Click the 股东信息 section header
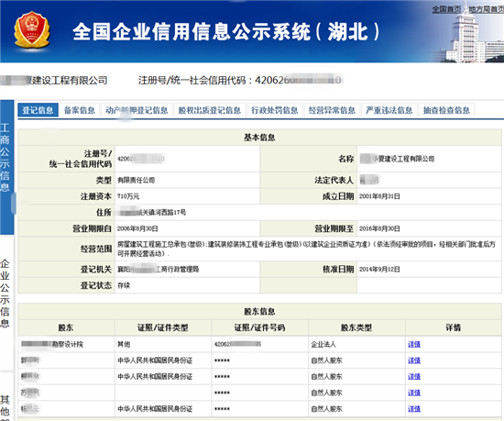The width and height of the screenshot is (504, 421). point(259,311)
